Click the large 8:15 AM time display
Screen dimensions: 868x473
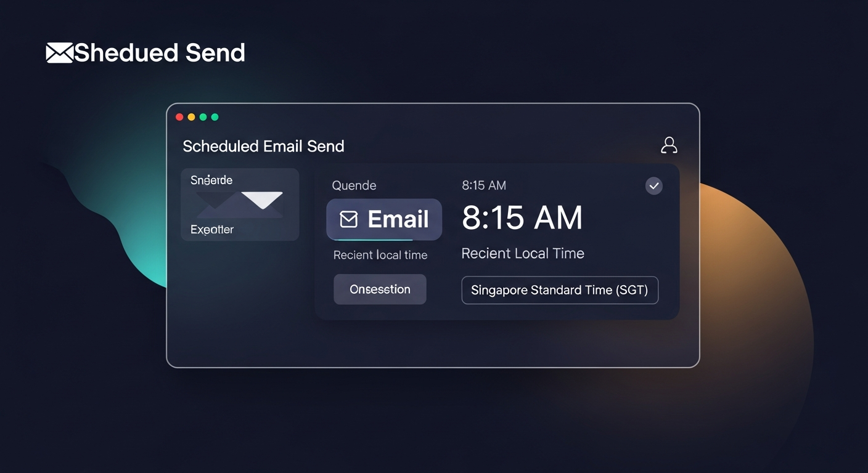click(522, 218)
